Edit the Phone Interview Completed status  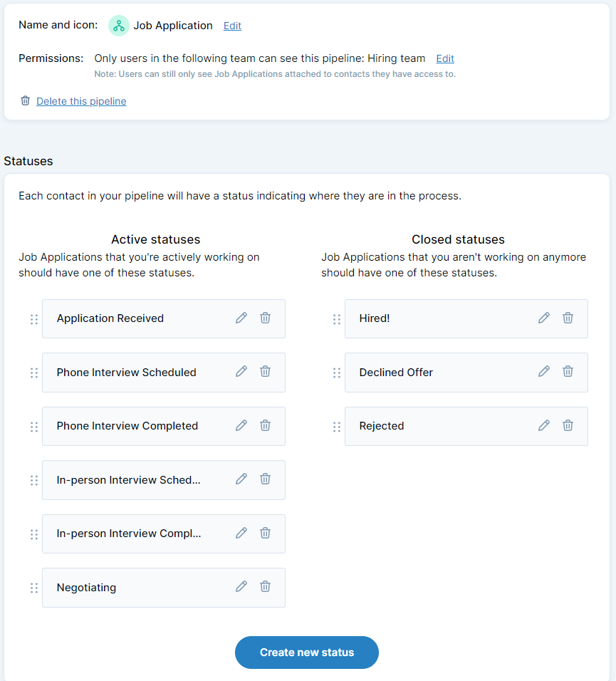(x=241, y=425)
